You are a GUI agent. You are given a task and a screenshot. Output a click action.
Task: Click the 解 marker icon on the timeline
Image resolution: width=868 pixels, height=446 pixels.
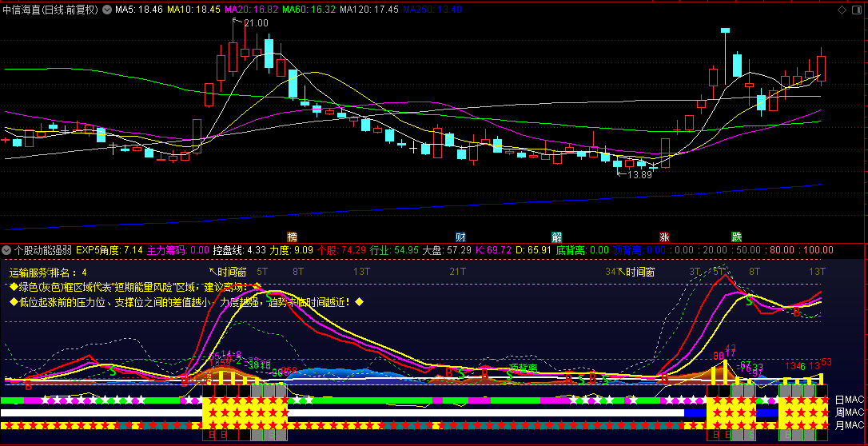(556, 237)
